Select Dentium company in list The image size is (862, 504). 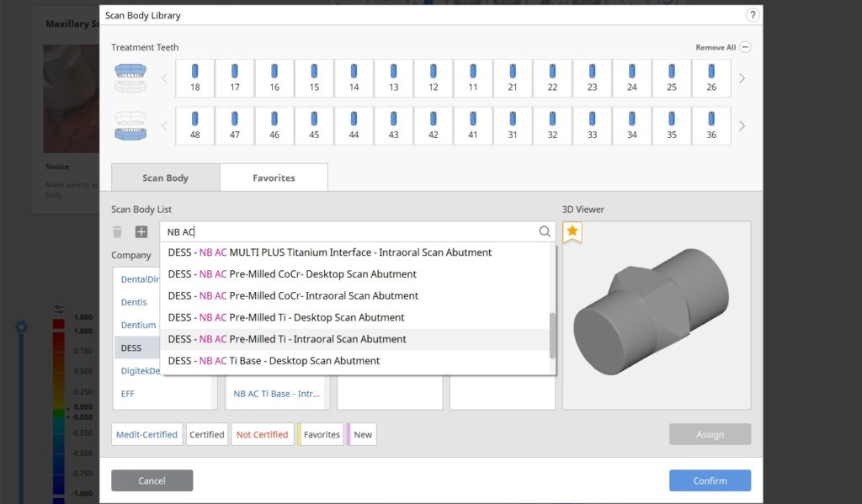tap(138, 325)
